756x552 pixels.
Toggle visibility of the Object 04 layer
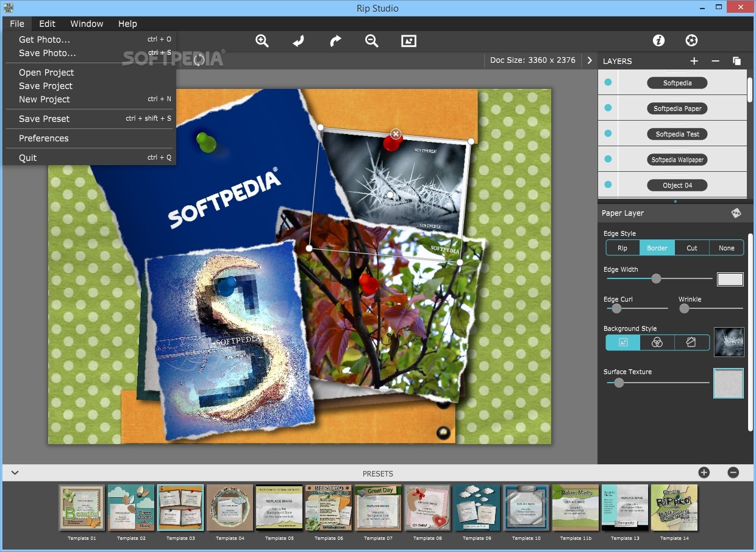pyautogui.click(x=608, y=185)
